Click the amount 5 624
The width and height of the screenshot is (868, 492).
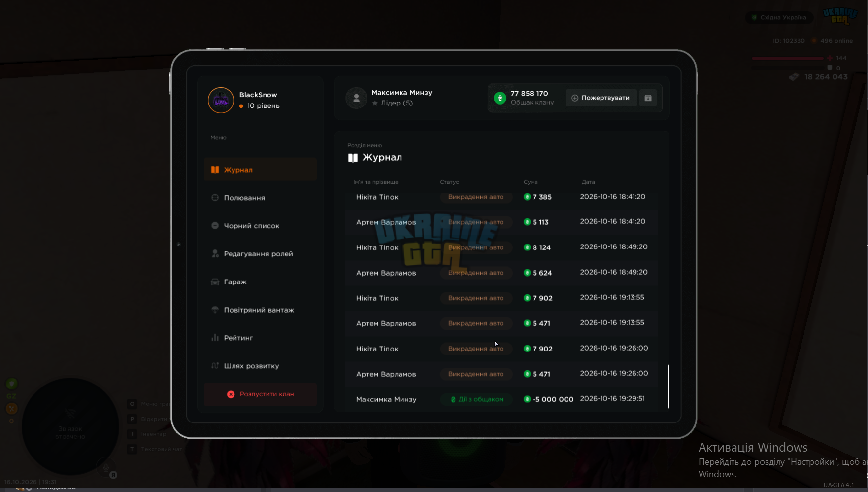(542, 273)
